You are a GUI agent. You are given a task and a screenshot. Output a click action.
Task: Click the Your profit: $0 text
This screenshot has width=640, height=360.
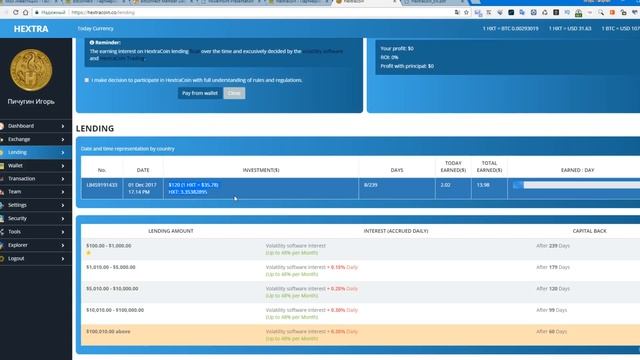tap(397, 48)
